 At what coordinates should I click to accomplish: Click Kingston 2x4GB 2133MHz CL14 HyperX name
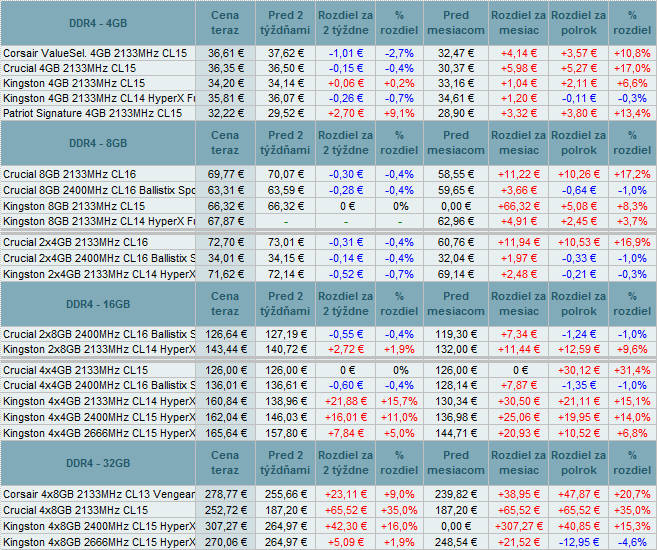point(99,274)
